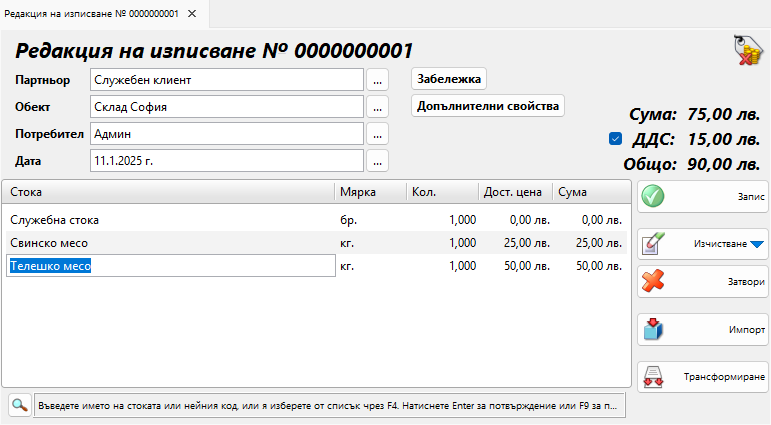Viewport: 771px width, 425px height.
Task: Open the Партньор browse button
Action: coord(377,80)
